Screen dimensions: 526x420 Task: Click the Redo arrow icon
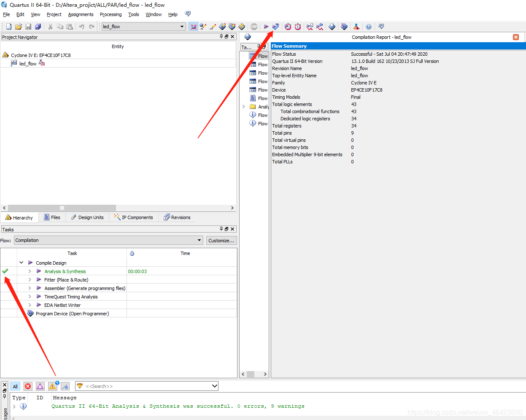(92, 27)
